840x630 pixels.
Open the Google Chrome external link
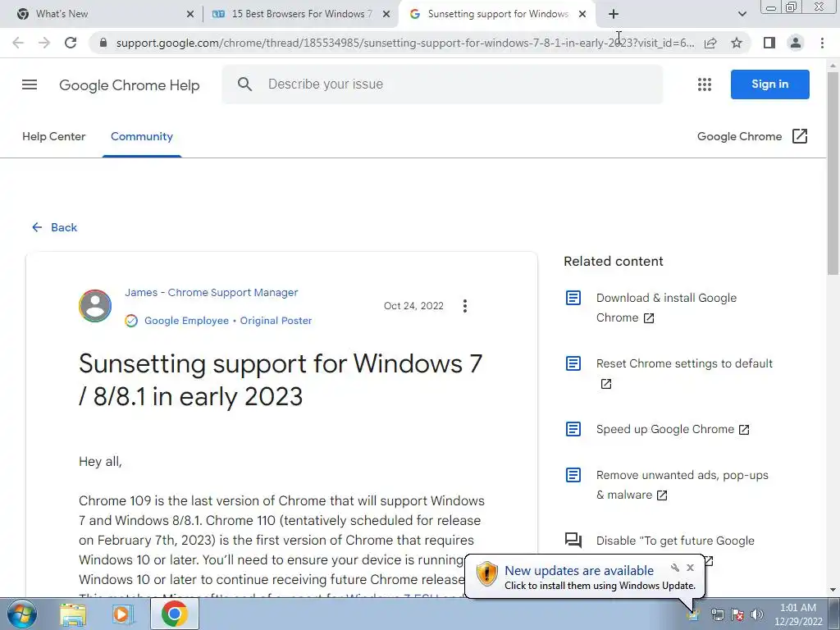click(752, 137)
